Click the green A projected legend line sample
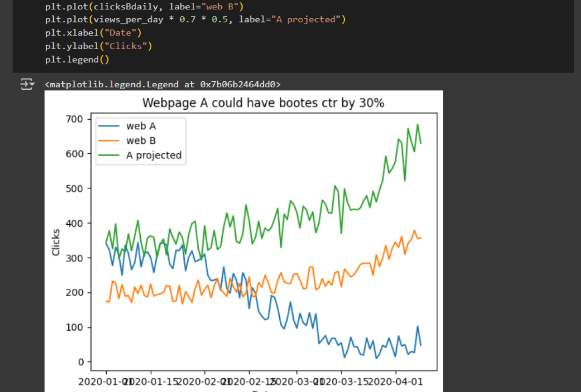This screenshot has height=392, width=581. click(x=109, y=156)
